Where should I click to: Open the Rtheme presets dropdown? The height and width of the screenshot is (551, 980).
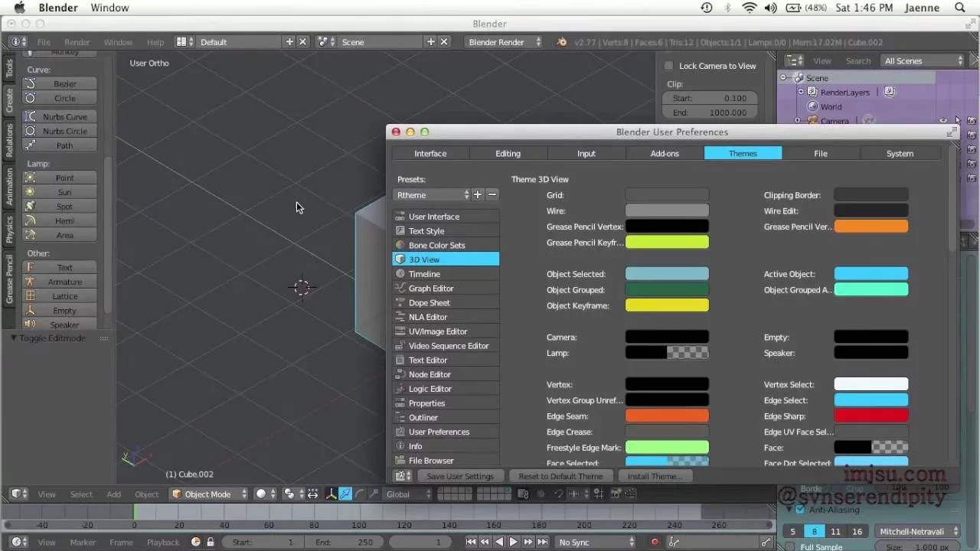(x=432, y=195)
